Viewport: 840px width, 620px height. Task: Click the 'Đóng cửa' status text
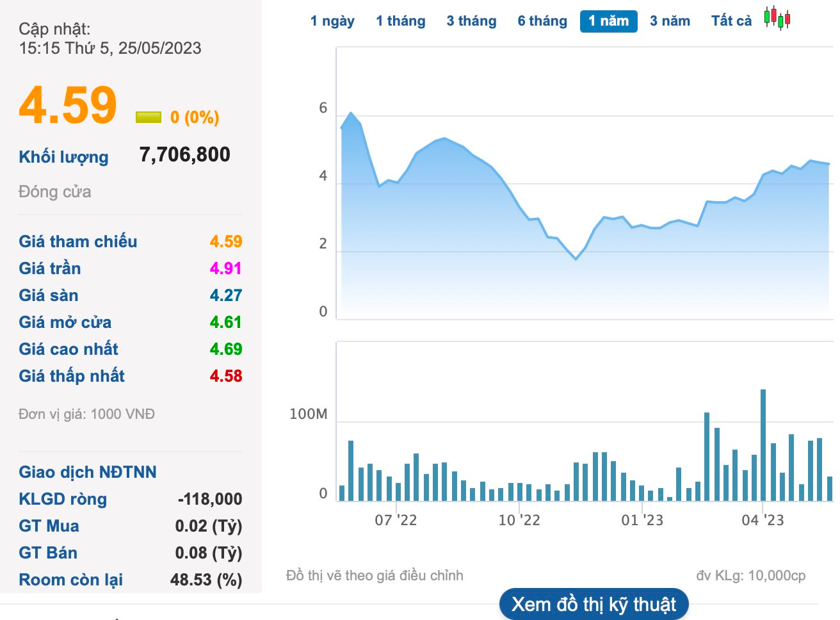click(55, 192)
